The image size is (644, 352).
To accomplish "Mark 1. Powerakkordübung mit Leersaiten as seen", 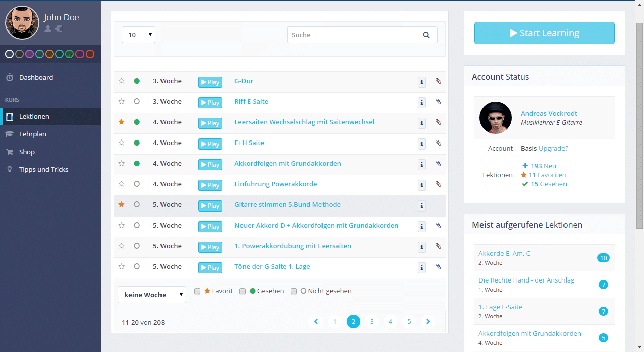I will point(137,246).
